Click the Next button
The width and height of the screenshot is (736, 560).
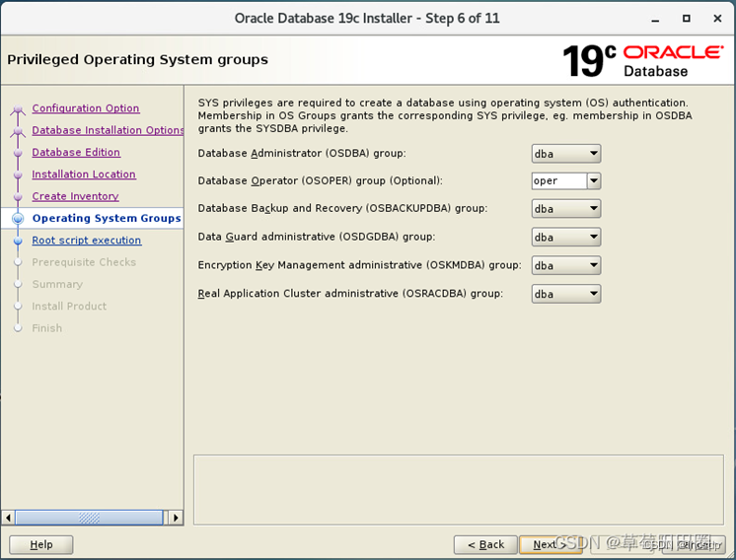click(551, 544)
